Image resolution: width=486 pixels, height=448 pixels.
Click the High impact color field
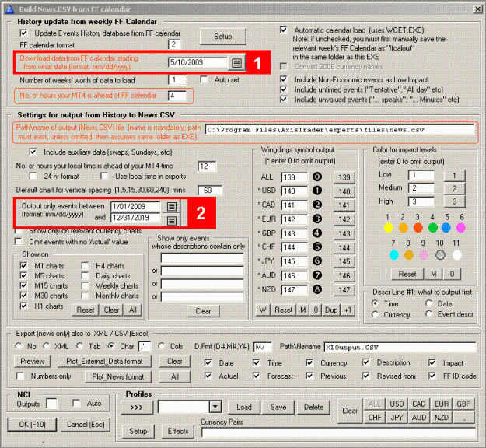(x=421, y=201)
